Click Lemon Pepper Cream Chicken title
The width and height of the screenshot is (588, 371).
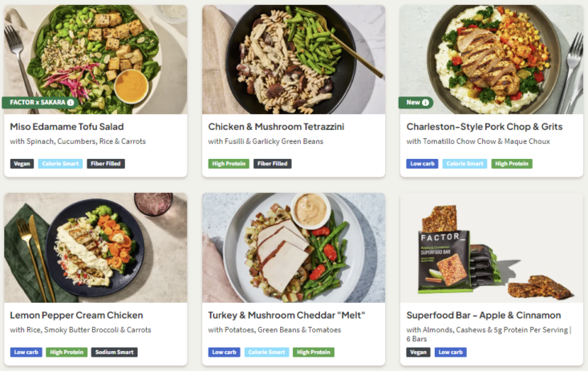[x=76, y=316]
